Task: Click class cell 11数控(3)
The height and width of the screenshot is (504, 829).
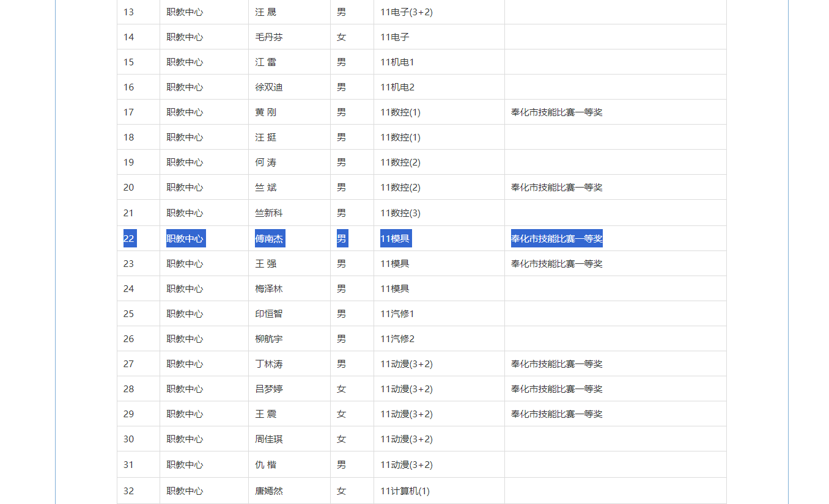Action: (400, 213)
